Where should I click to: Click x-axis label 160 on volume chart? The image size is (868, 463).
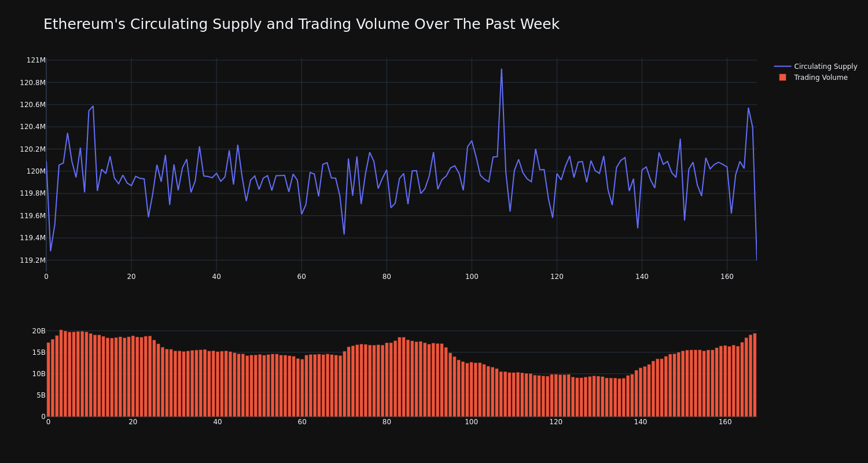725,422
